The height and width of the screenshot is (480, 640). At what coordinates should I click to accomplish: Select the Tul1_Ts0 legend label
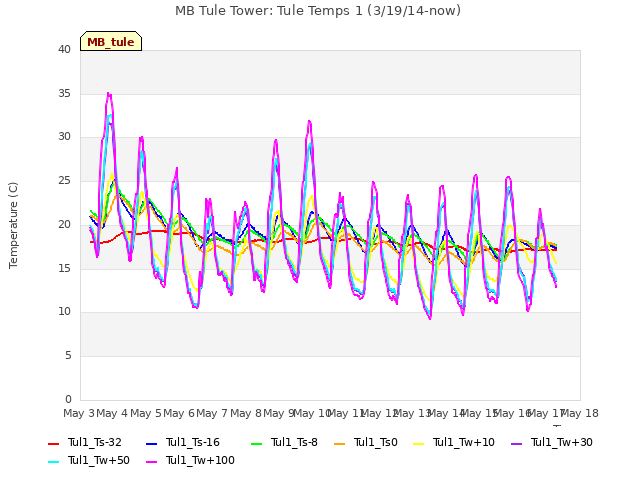(x=376, y=442)
